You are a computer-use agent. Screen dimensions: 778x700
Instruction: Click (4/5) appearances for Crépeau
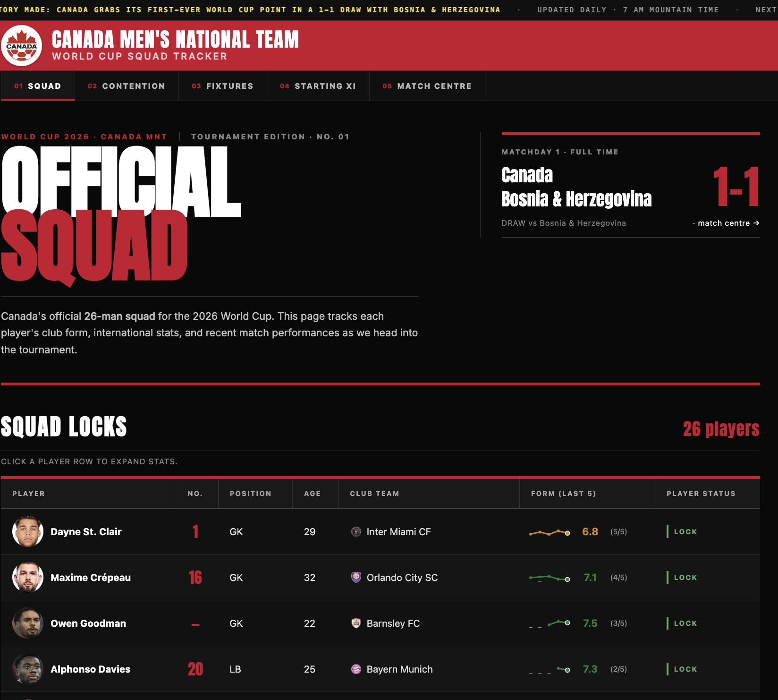pyautogui.click(x=618, y=578)
